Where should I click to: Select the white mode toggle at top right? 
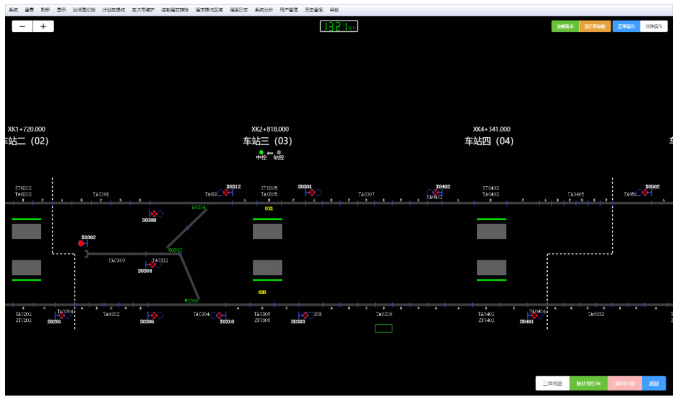[x=654, y=26]
